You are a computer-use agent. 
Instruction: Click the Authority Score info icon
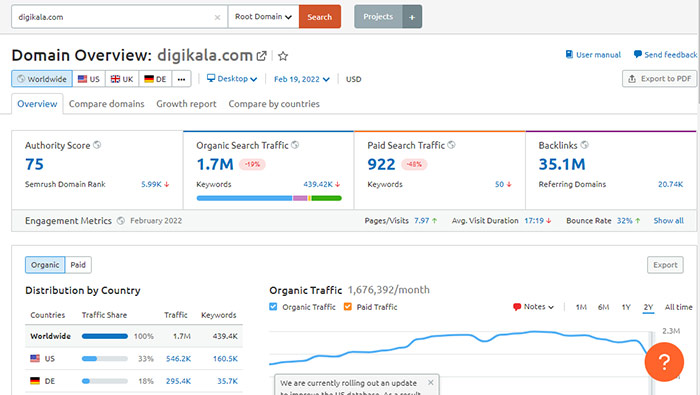pos(97,145)
